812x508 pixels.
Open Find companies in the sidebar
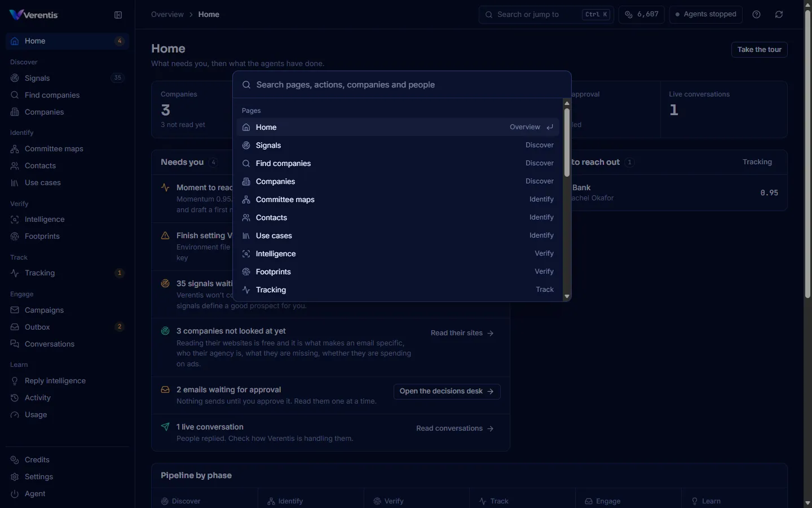pos(67,95)
